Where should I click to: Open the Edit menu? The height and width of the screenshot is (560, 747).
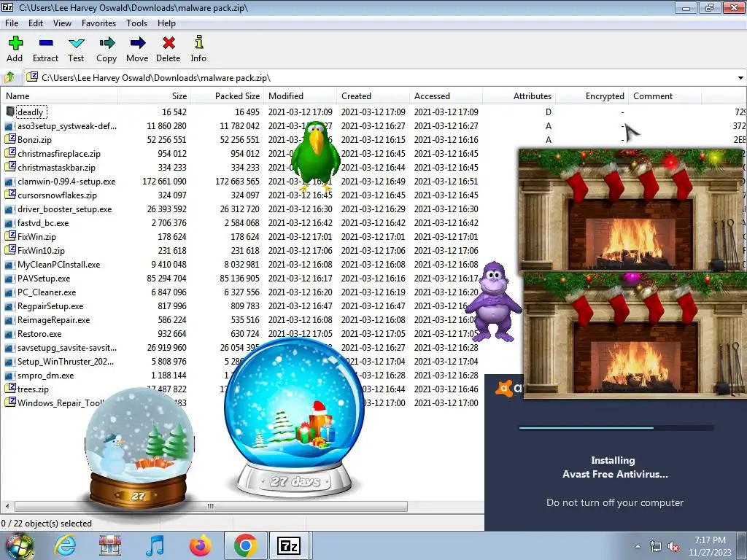coord(35,23)
